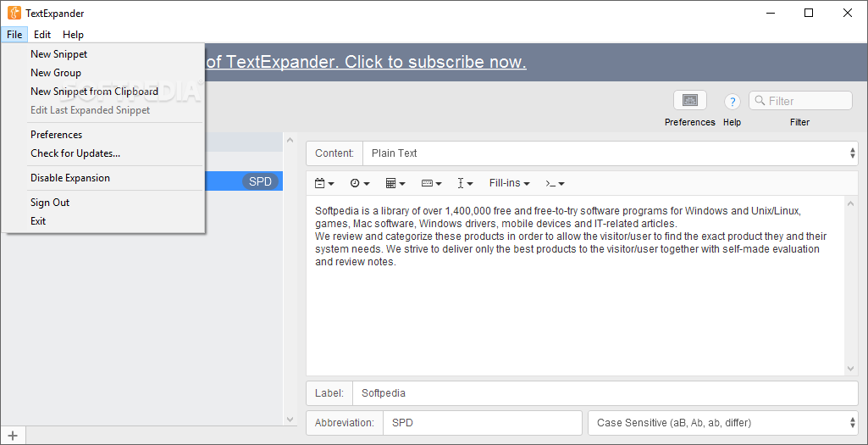The width and height of the screenshot is (868, 445).
Task: Click the magnifier icon in Filter box
Action: (760, 101)
